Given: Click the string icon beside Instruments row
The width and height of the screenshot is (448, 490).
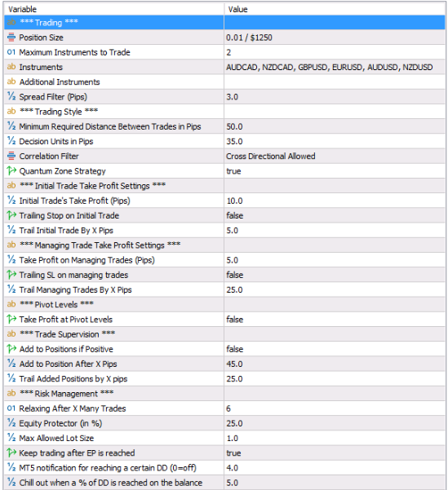Looking at the screenshot, I should (x=11, y=67).
